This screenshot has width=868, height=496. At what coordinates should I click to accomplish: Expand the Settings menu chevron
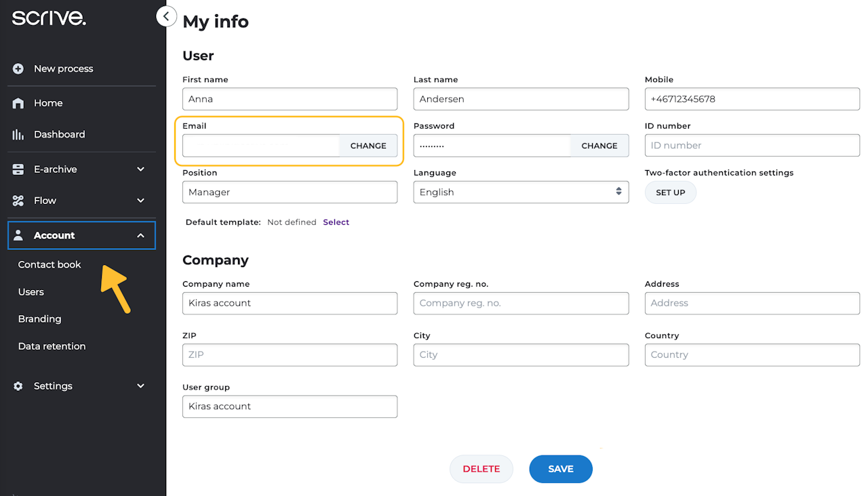[x=140, y=386]
